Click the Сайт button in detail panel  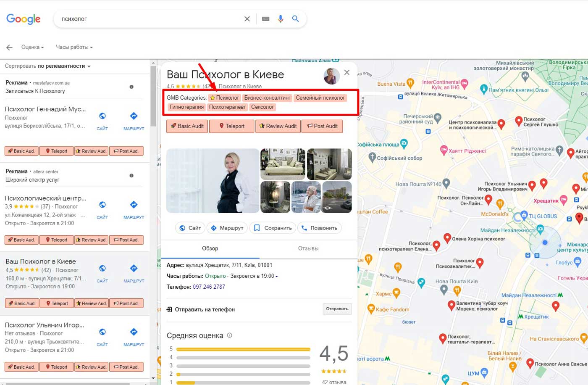click(190, 228)
